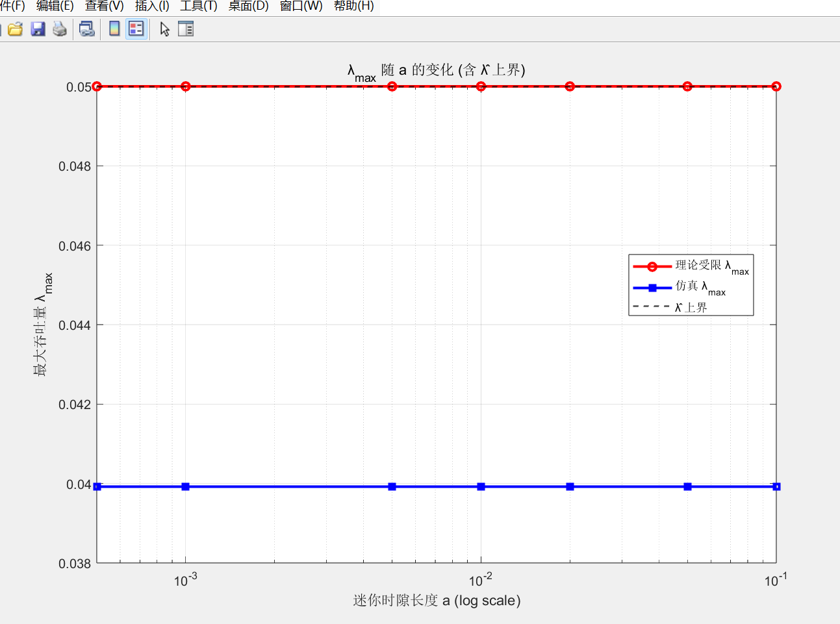Open the 帮助(H) menu
The width and height of the screenshot is (840, 624).
click(353, 6)
